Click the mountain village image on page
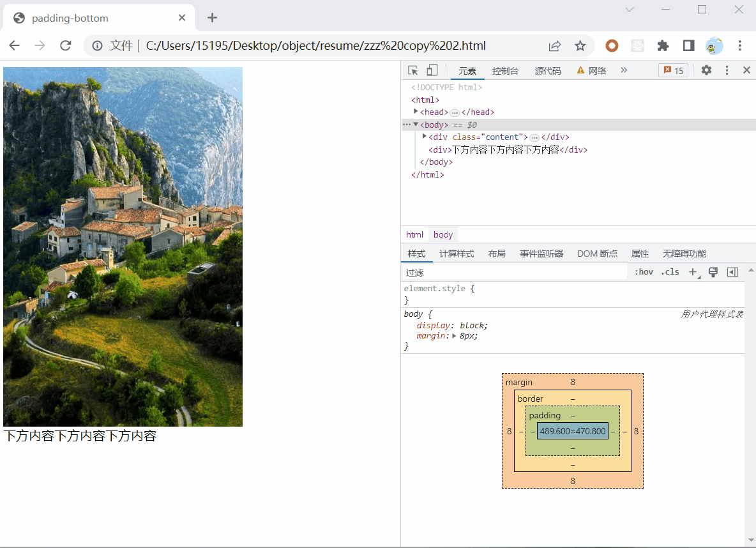Screen dimensions: 756x548 (123, 247)
